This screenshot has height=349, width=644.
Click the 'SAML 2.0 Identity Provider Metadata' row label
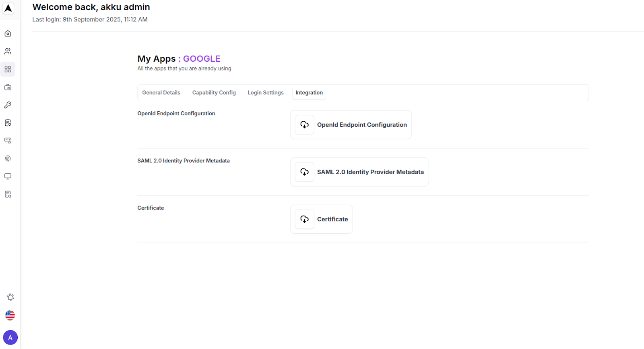click(x=184, y=161)
